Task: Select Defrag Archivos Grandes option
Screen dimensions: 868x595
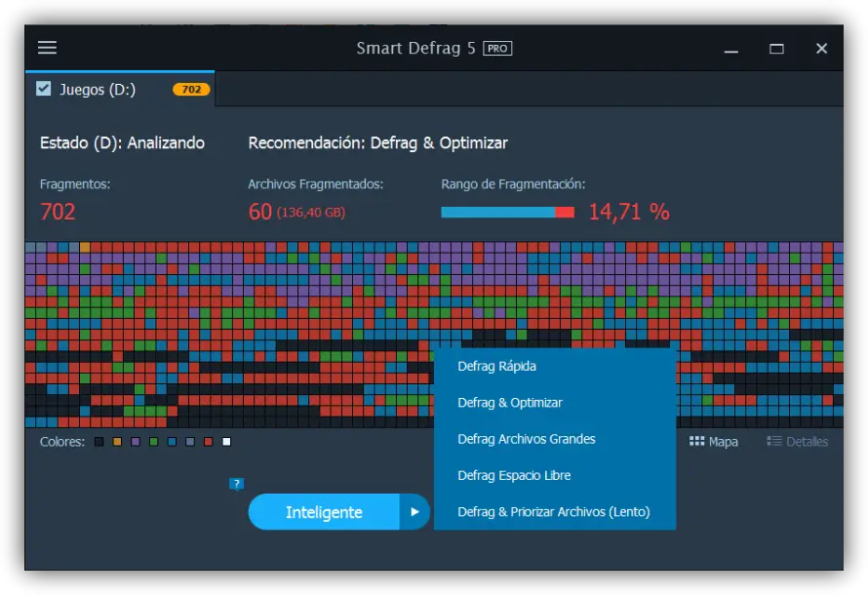Action: 527,439
